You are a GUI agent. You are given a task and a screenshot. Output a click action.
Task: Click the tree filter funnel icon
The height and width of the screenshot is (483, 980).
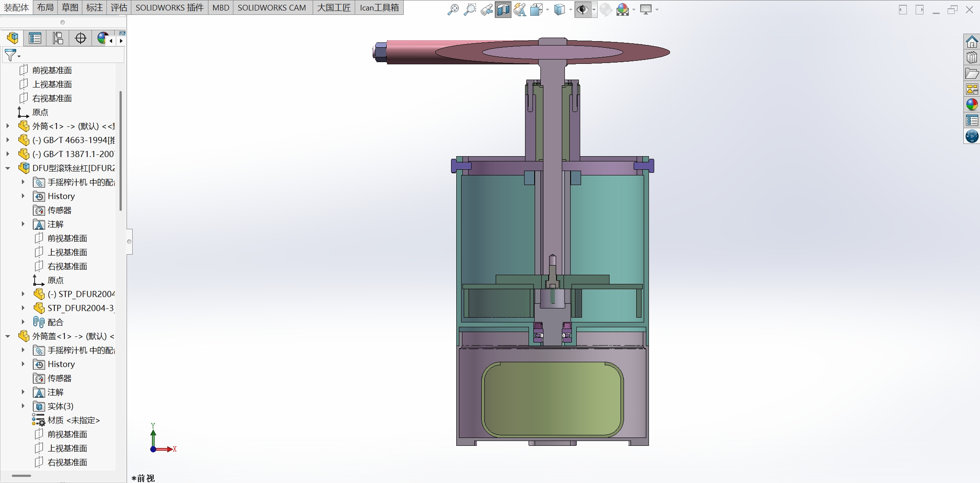[x=10, y=55]
